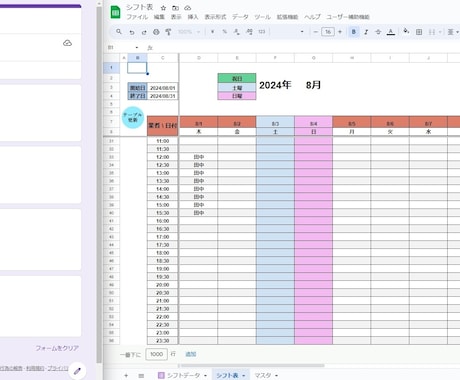
Task: Click the search magnifier in the toolbar
Action: (x=119, y=32)
